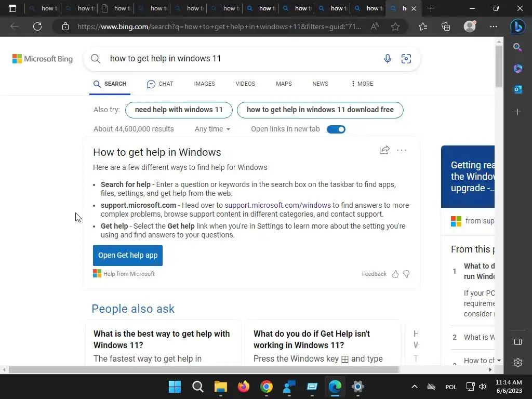Launch Google Chrome from the taskbar

pos(267,387)
